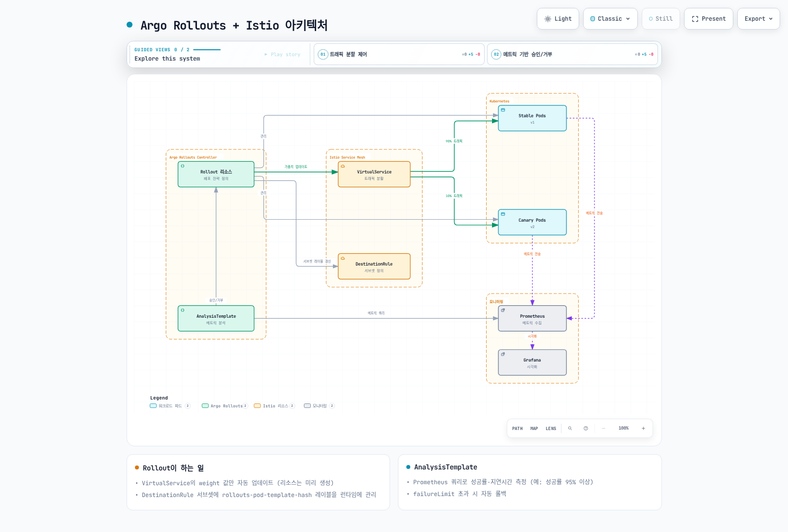Select the Rollout 리소스 node
This screenshot has width=788, height=532.
[216, 174]
